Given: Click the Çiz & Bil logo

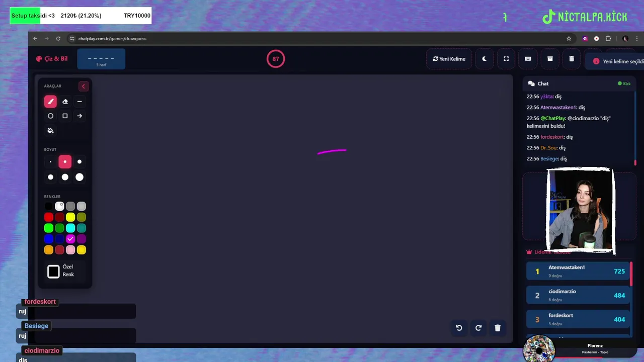Looking at the screenshot, I should 52,59.
